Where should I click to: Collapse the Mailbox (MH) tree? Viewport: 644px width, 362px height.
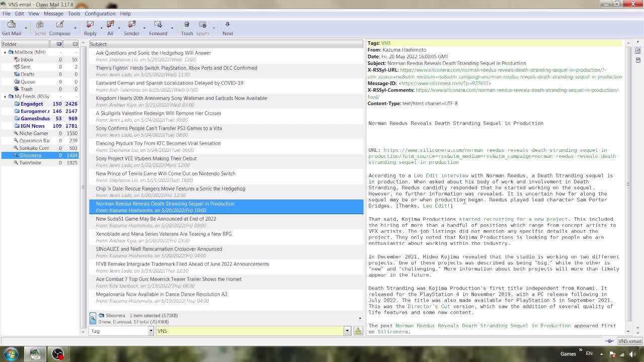pos(5,52)
